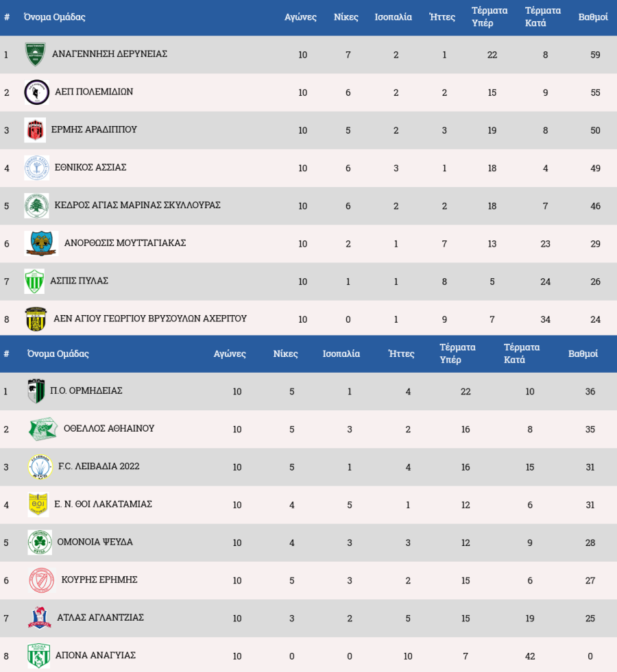
Task: Click the ΑΤΛΑΣ ΑΓΛΑΝΤΖΙΑΣ team crest
Action: pos(39,618)
